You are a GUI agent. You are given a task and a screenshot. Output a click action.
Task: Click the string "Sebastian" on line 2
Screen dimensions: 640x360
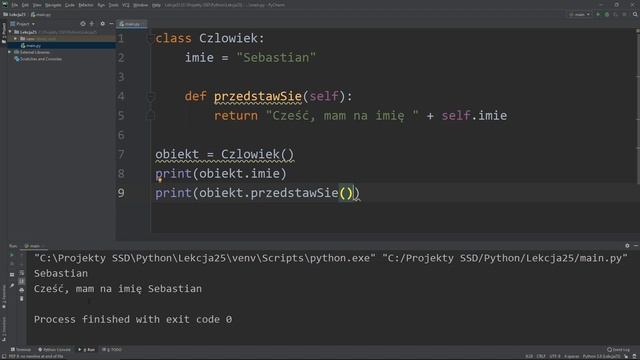pyautogui.click(x=276, y=58)
